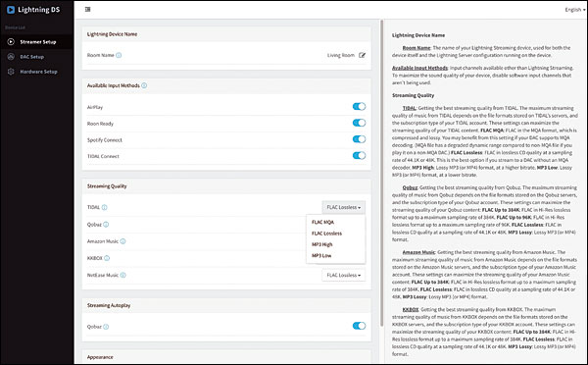This screenshot has width=588, height=365.
Task: Open the DAC Setup page
Action: pyautogui.click(x=37, y=57)
